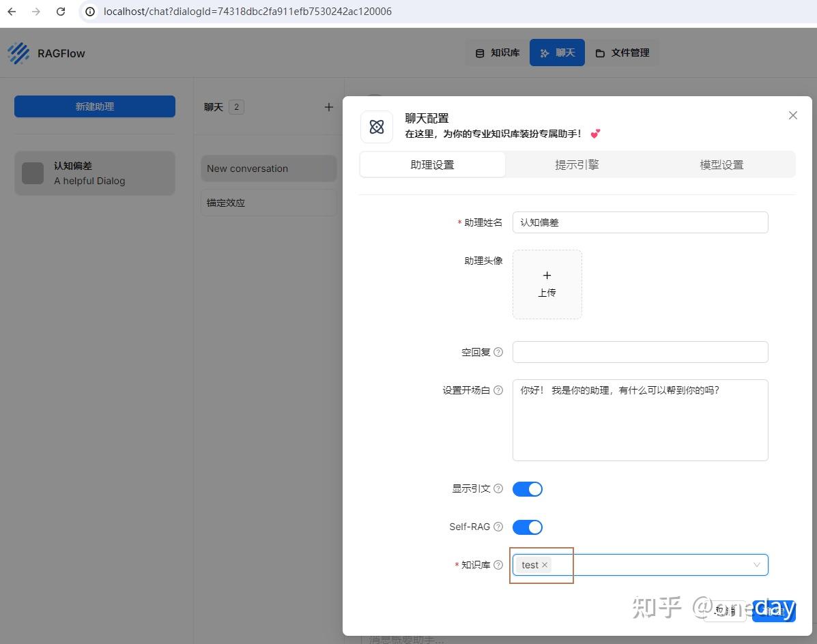Click the robot icon in 聊天配置 header
This screenshot has height=644, width=817.
(376, 126)
